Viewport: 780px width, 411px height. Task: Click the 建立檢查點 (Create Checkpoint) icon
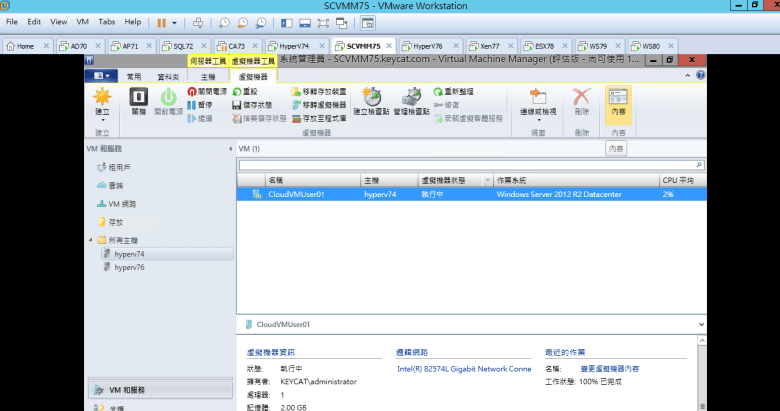coord(372,100)
